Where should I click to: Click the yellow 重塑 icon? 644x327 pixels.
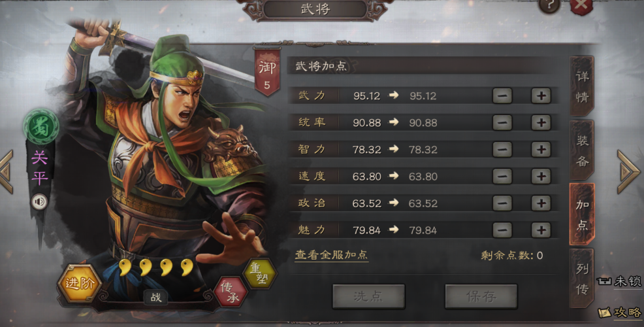tap(260, 273)
